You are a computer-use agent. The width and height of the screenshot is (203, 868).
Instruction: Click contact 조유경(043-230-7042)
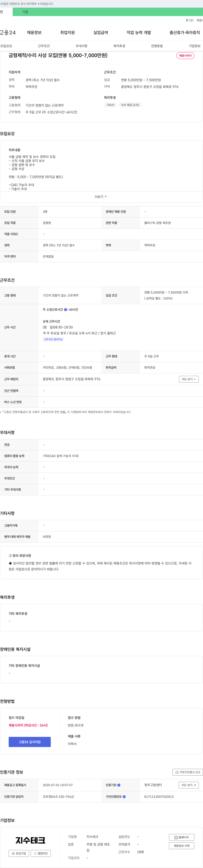(x=58, y=797)
